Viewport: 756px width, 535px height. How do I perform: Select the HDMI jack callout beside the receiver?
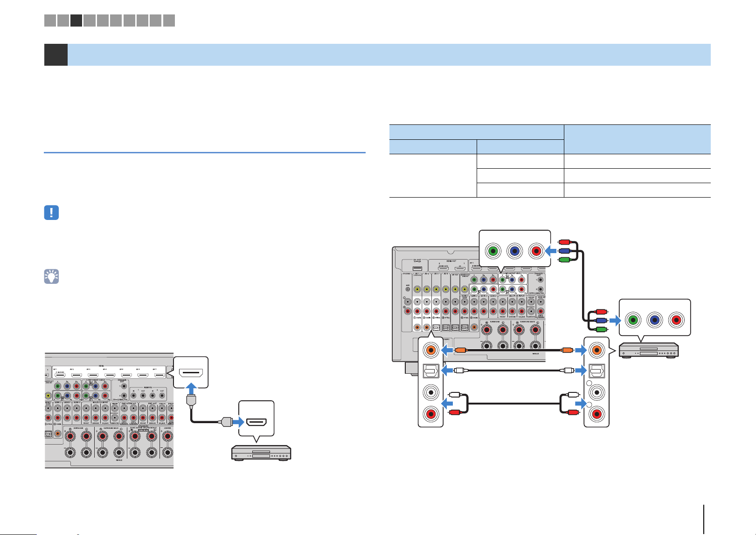pos(190,372)
